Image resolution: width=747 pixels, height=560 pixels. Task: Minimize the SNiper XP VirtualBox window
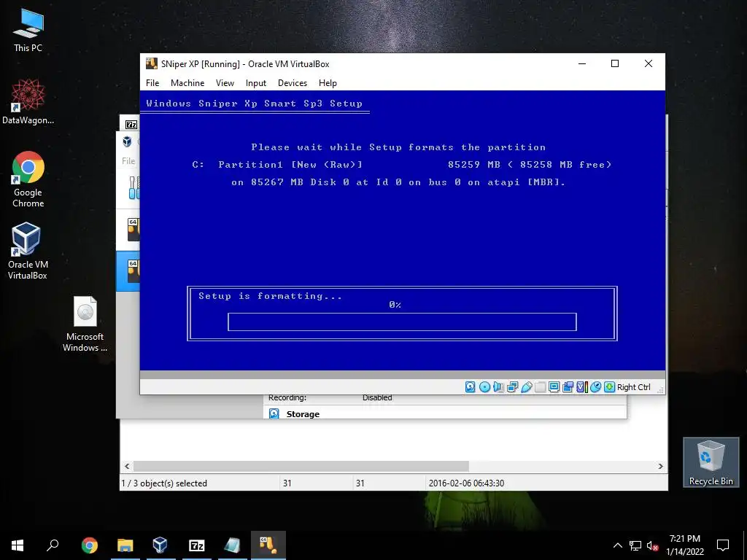point(582,64)
